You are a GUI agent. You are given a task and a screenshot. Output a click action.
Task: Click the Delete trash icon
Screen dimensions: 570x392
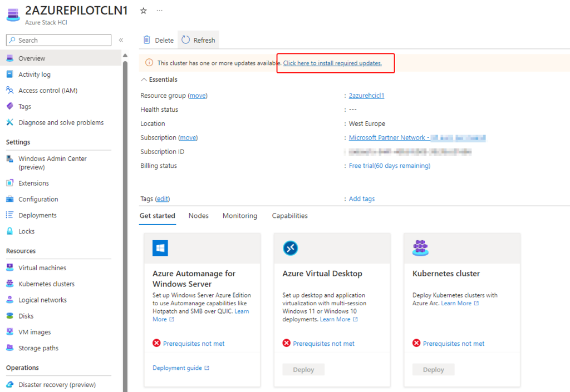[147, 40]
